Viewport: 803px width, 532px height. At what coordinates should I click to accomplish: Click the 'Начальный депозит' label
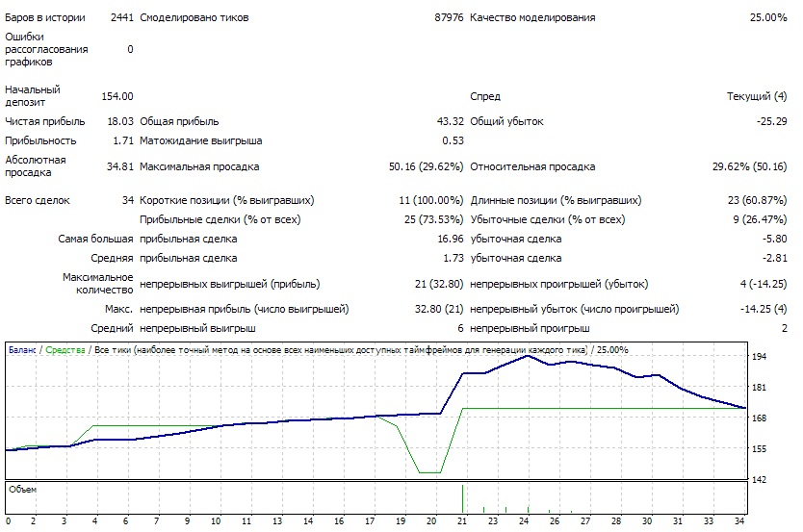[33, 95]
